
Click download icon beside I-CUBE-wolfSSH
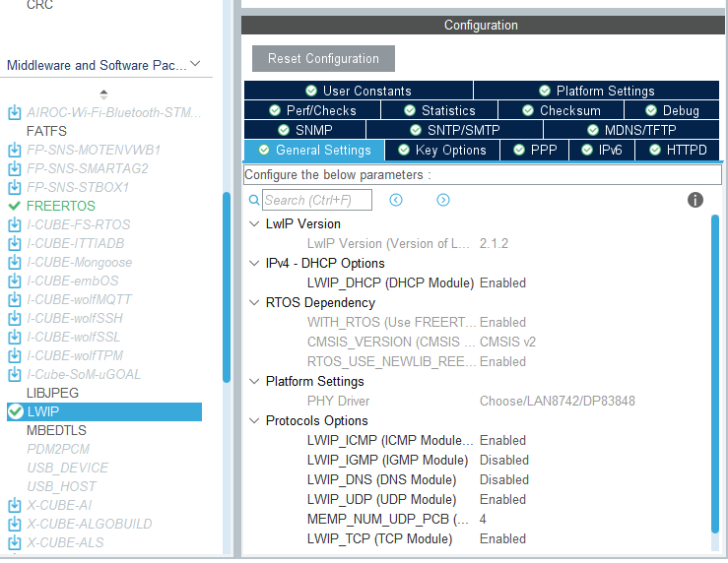tap(15, 318)
